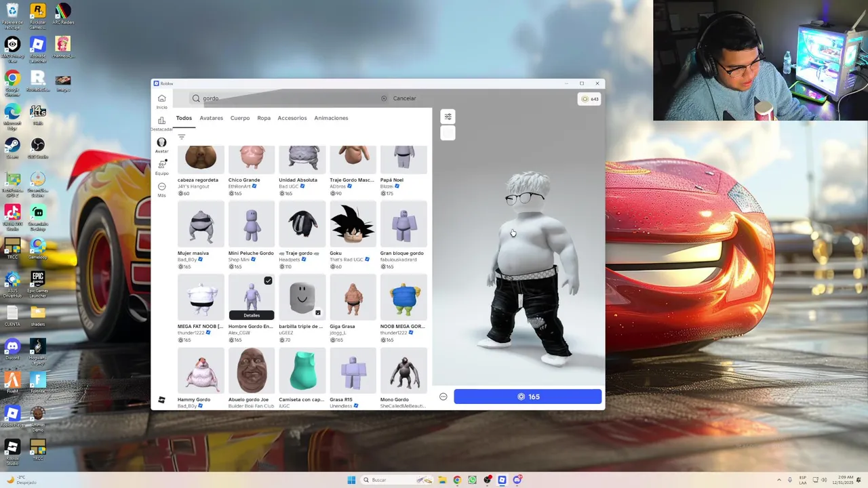Select the Giga Grasa thumbnail
This screenshot has height=488, width=868.
(353, 298)
